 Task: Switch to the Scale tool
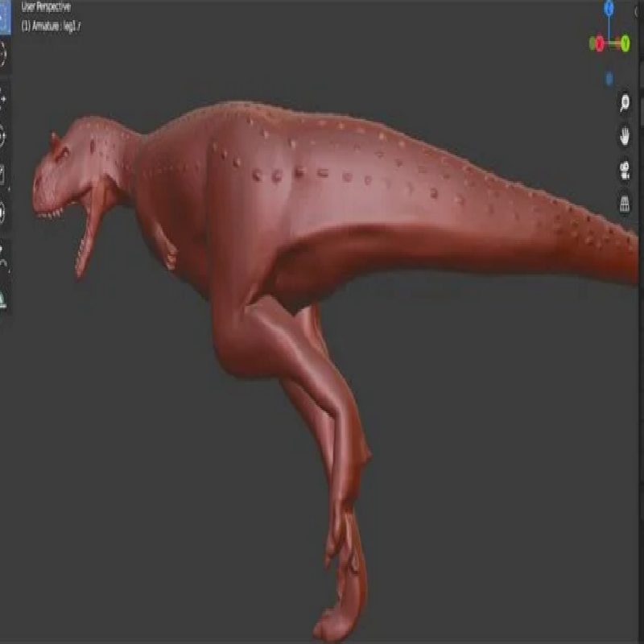click(2, 175)
